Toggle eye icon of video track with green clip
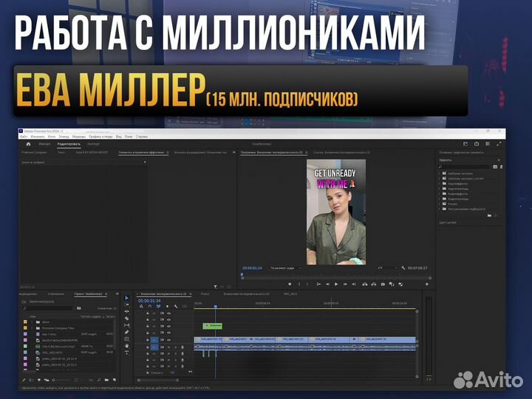 click(168, 326)
